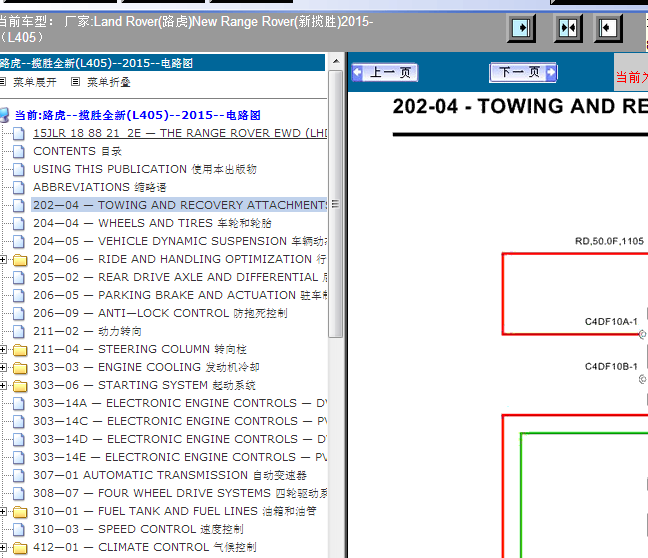Open 303-14C Electronic Engine Controls entry
The image size is (648, 558).
(x=180, y=421)
